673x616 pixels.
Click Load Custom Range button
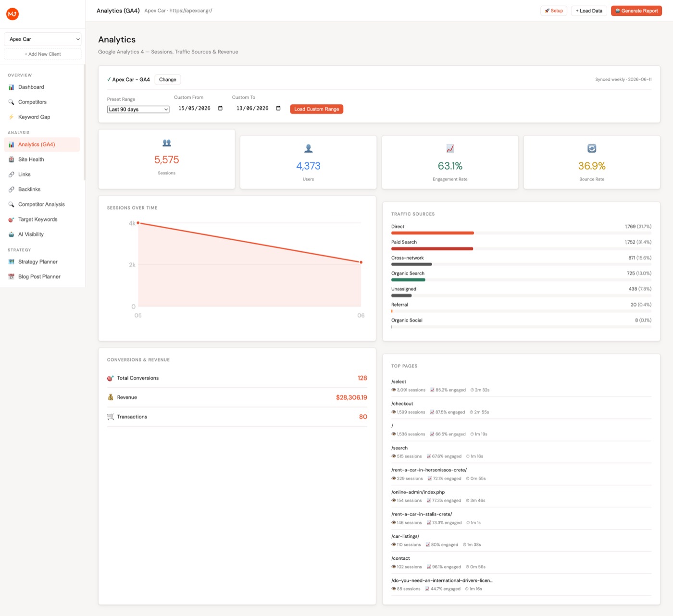point(316,109)
